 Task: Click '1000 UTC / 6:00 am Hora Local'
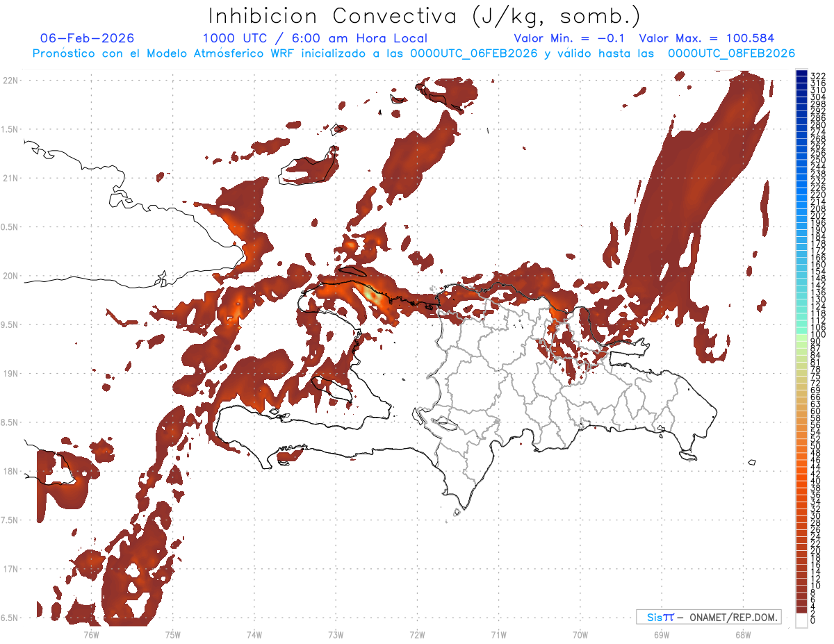click(x=315, y=38)
